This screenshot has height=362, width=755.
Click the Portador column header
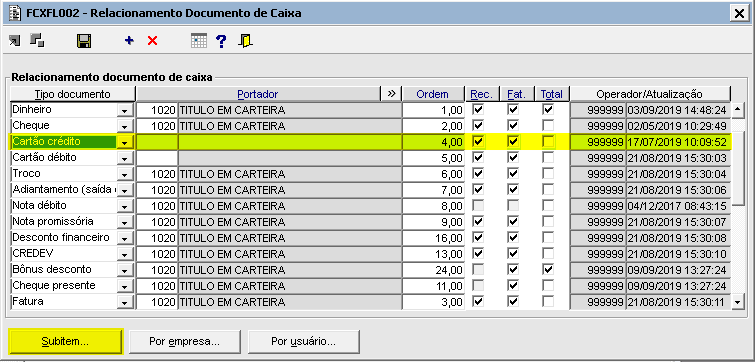(258, 94)
